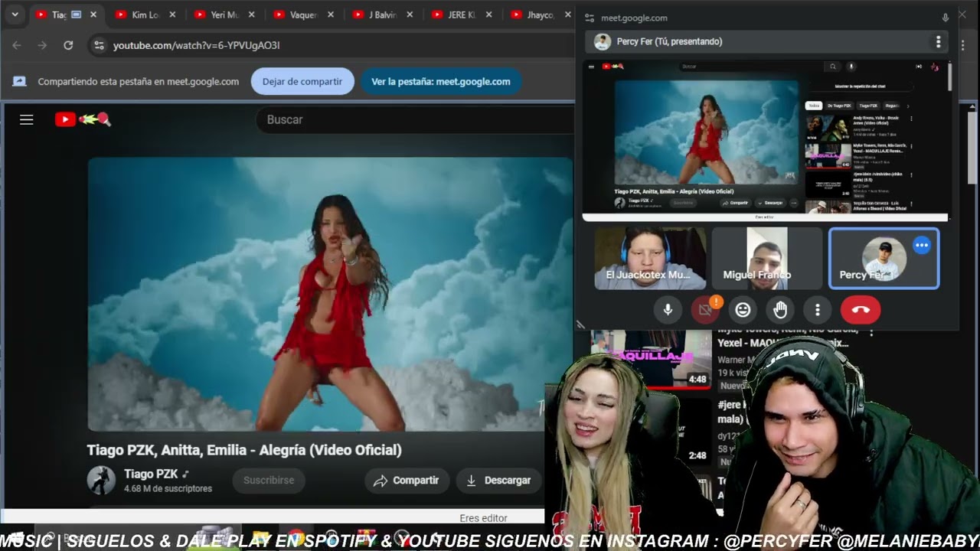This screenshot has width=980, height=551.
Task: Go to the YouTube home logo
Action: (x=83, y=119)
